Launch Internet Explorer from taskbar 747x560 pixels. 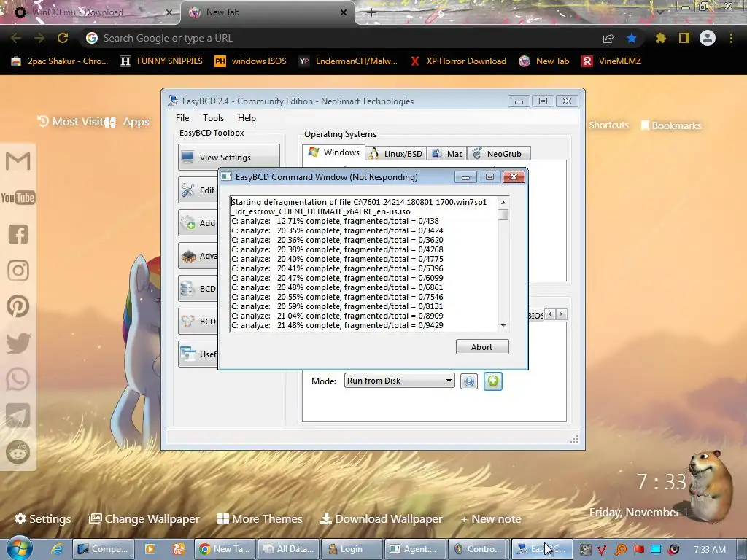pyautogui.click(x=57, y=549)
